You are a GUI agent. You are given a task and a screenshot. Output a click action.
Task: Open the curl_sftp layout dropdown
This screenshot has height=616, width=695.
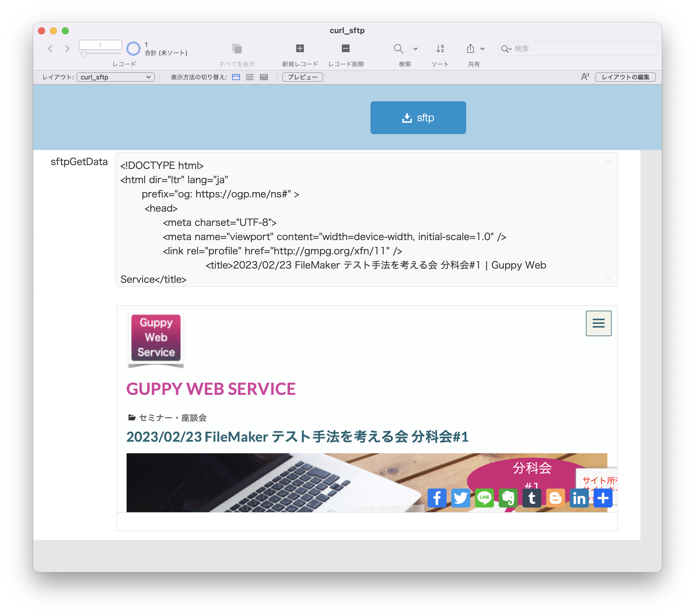pyautogui.click(x=115, y=77)
